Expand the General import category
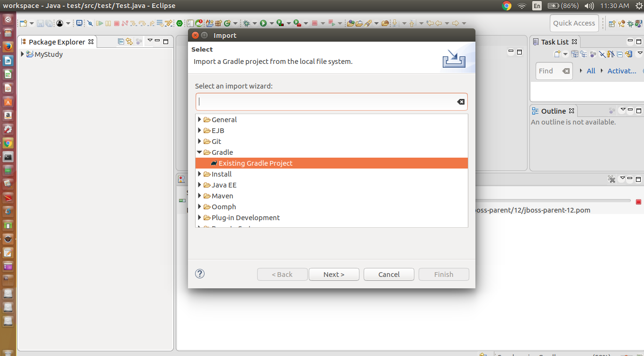Image resolution: width=644 pixels, height=356 pixels. (x=199, y=119)
